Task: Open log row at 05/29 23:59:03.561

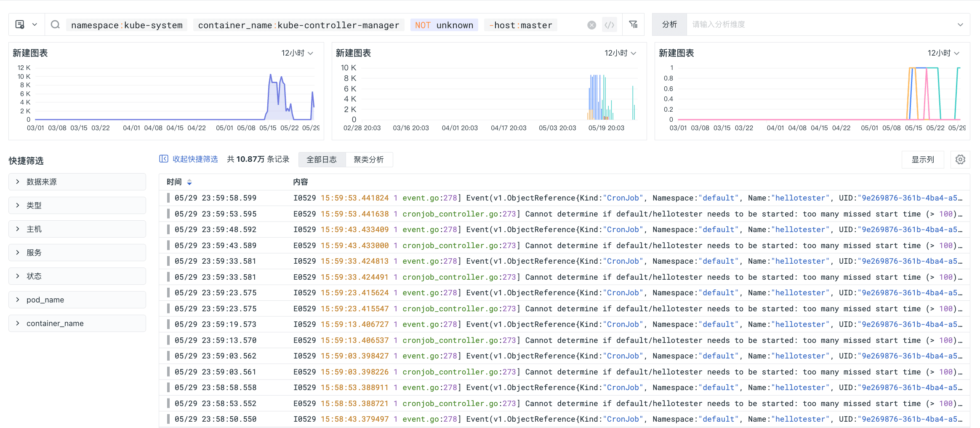Action: (565, 372)
